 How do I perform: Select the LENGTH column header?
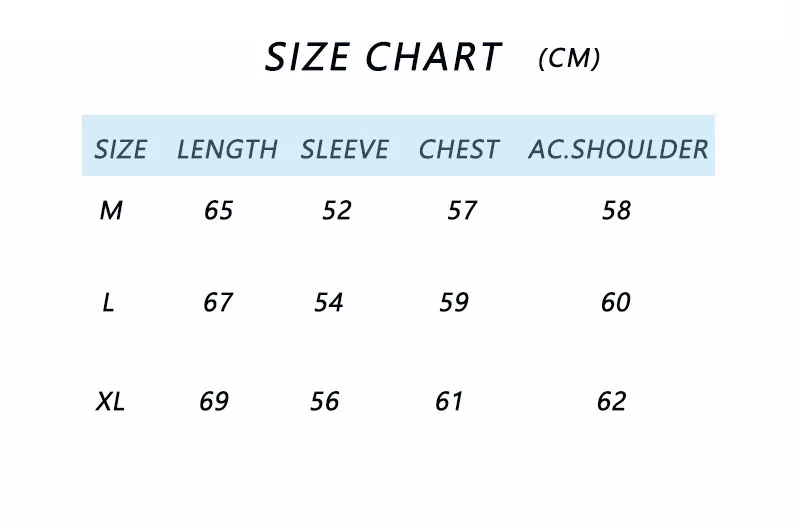227,149
